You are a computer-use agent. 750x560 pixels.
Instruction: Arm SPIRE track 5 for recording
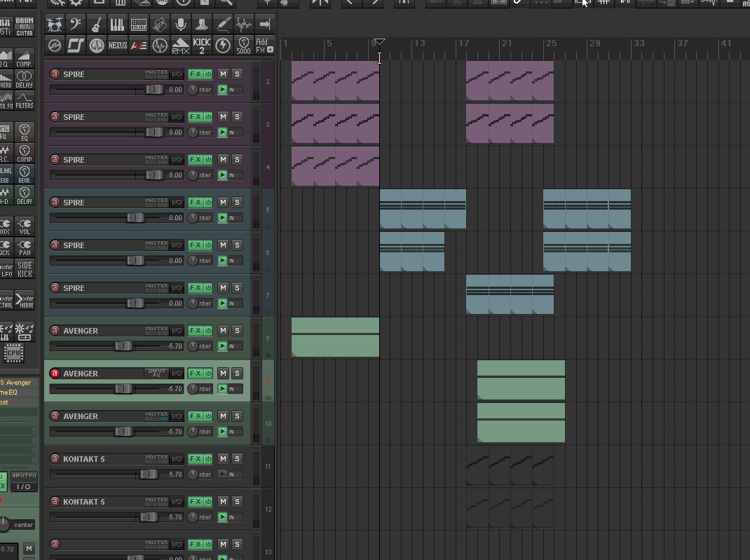(x=55, y=203)
